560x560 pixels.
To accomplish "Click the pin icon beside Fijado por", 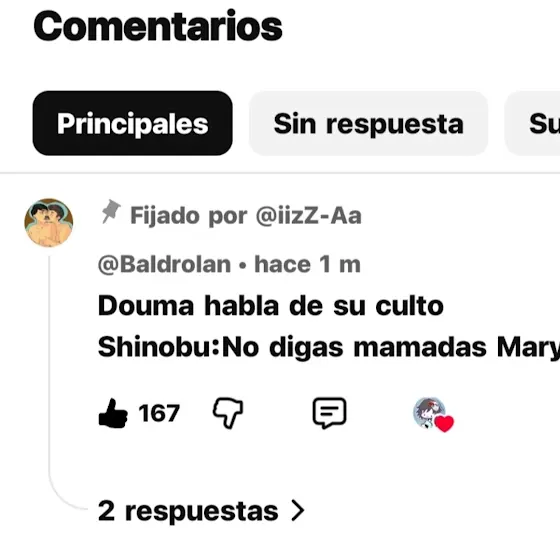I will coord(110,211).
